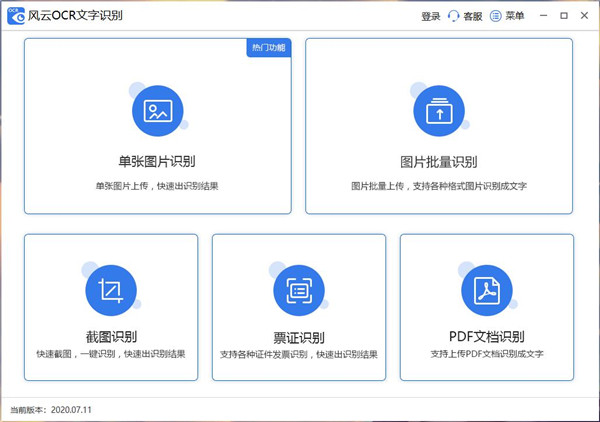The width and height of the screenshot is (600, 422).
Task: Click the ticket/ID scan recognition icon
Action: pos(299,290)
